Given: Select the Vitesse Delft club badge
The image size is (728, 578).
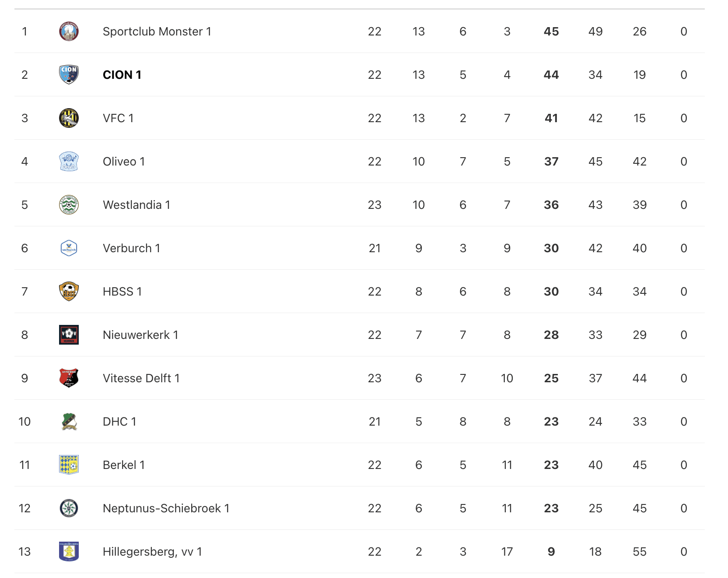Looking at the screenshot, I should click(69, 378).
